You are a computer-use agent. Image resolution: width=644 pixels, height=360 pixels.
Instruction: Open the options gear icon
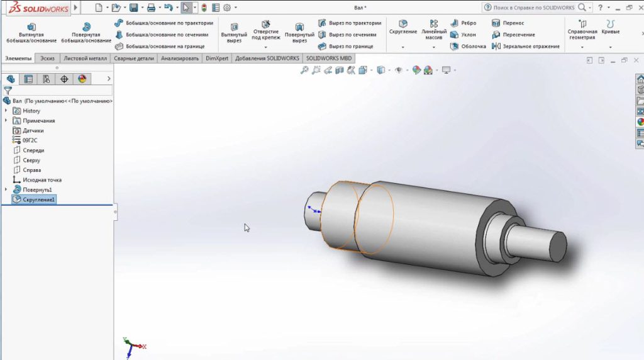pos(227,8)
